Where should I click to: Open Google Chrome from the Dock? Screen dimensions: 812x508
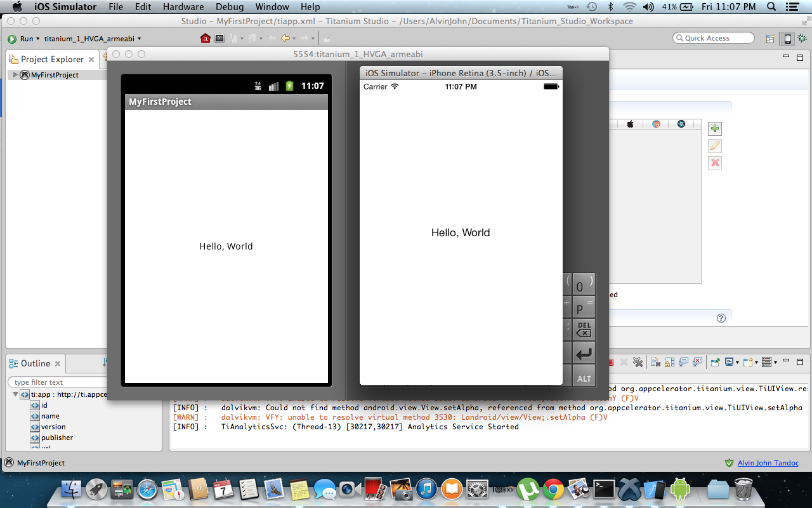553,488
